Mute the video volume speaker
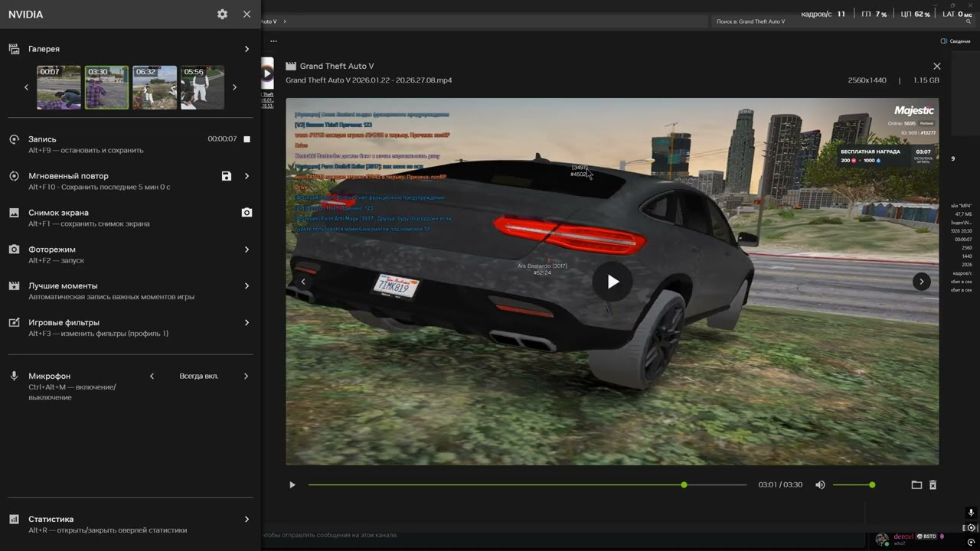Screen dimensions: 980x551 [820, 485]
